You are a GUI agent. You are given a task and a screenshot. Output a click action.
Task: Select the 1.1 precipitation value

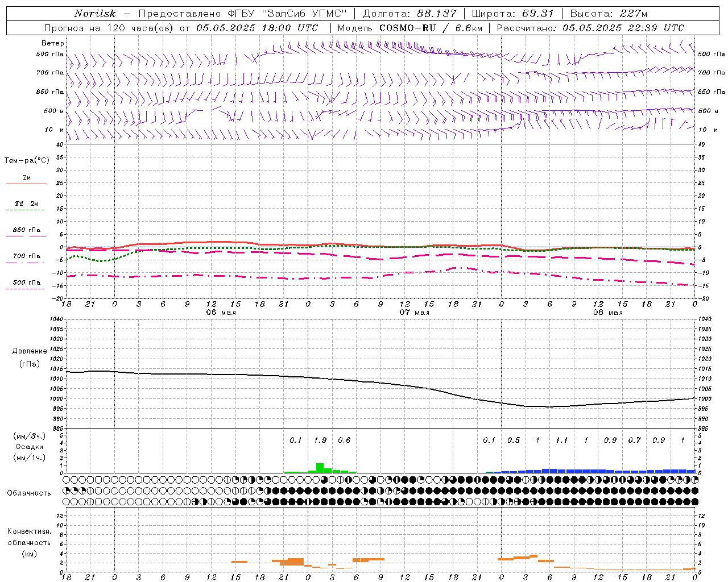coord(562,440)
